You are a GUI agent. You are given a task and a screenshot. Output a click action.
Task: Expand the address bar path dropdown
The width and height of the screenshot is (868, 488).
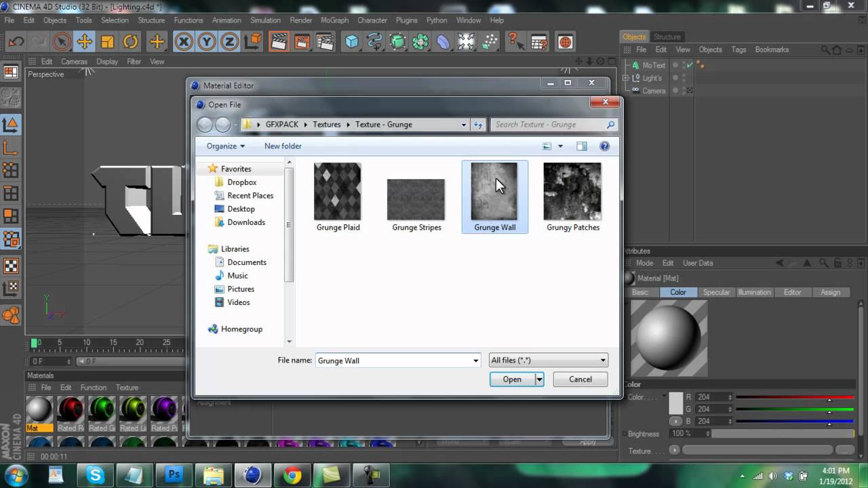click(x=464, y=125)
